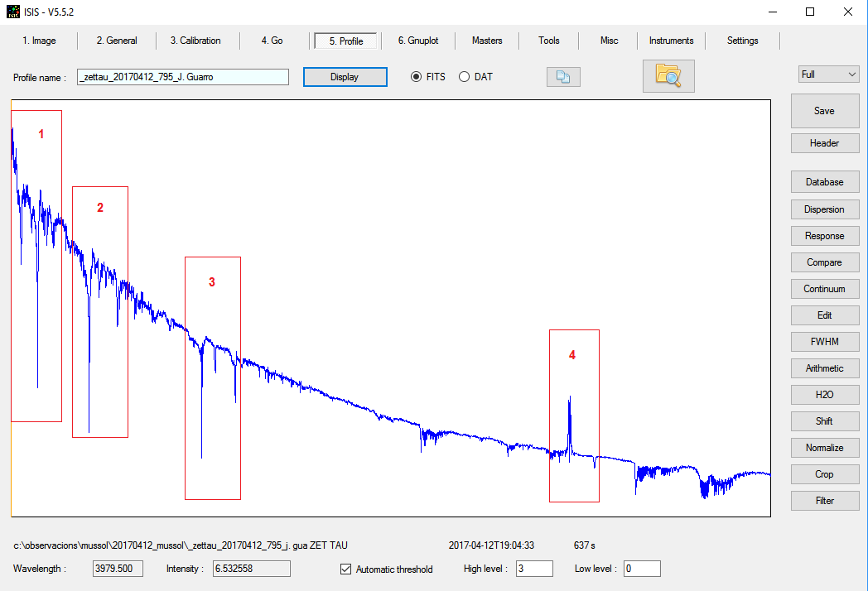Toggle the Automatic threshold checkbox
This screenshot has width=868, height=591.
(346, 569)
